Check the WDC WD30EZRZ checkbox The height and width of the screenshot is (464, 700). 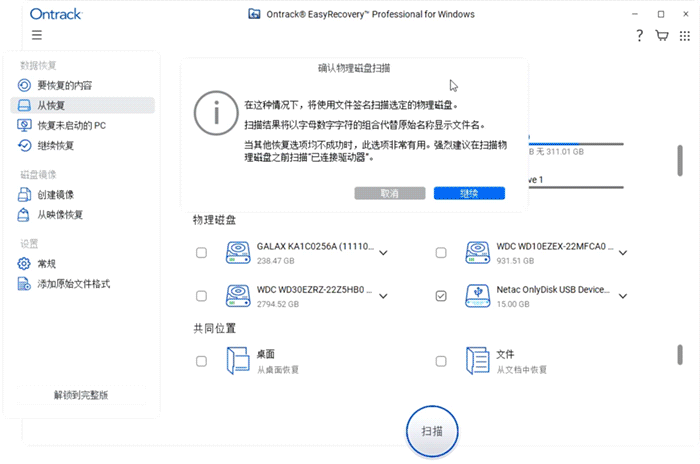click(x=201, y=296)
